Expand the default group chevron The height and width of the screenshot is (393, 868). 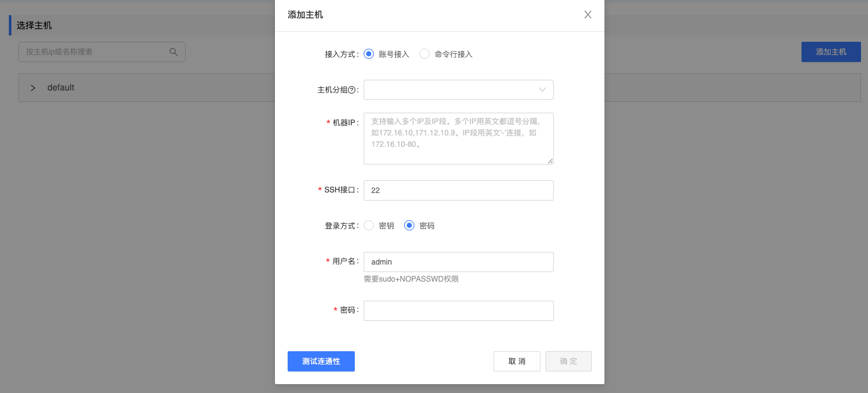coord(33,88)
